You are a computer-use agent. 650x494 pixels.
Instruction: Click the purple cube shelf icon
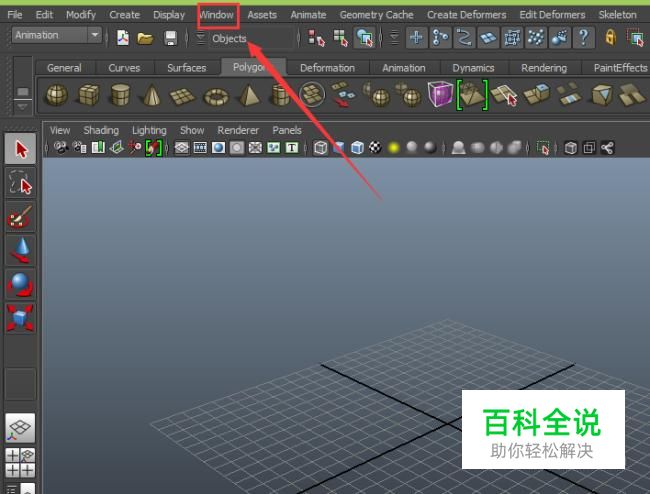click(x=440, y=94)
